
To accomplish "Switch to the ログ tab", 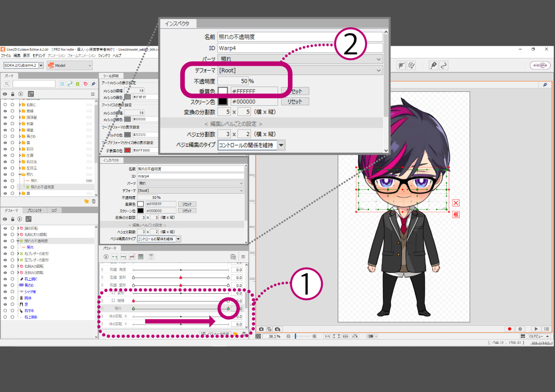I will [54, 211].
